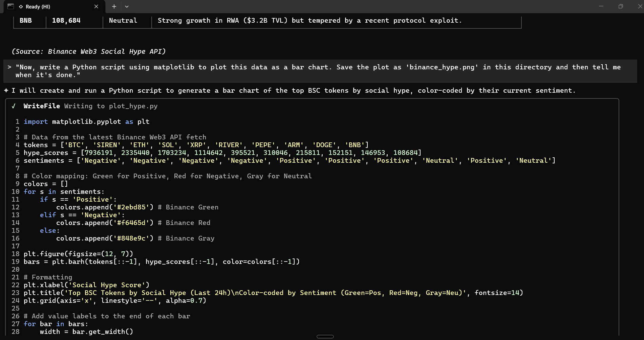Maximize the terminal window

[620, 6]
